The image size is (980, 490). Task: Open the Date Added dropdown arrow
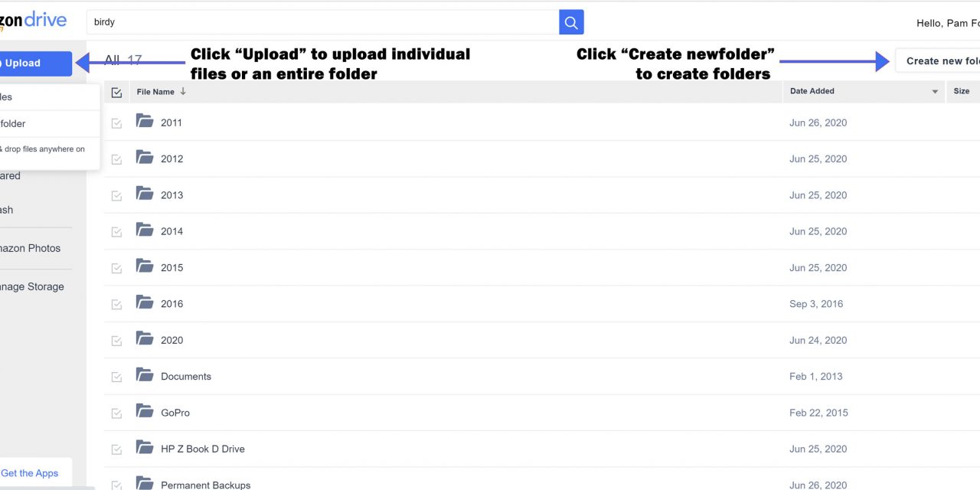pos(935,92)
